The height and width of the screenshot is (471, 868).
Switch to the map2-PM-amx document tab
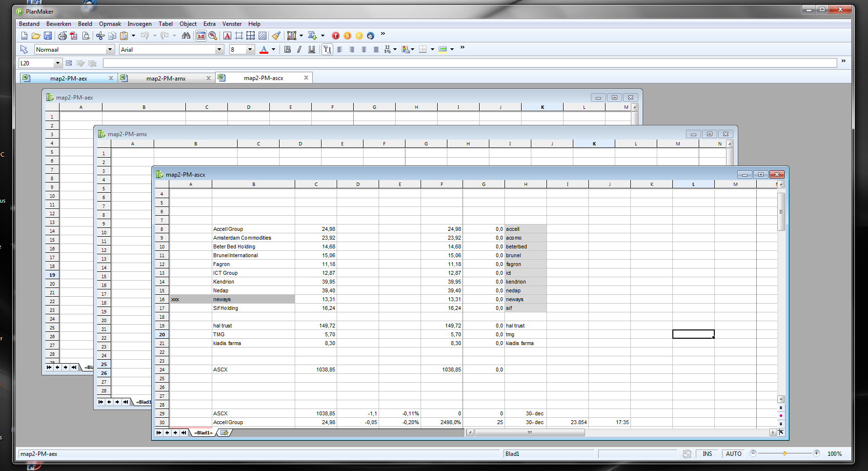click(x=166, y=78)
